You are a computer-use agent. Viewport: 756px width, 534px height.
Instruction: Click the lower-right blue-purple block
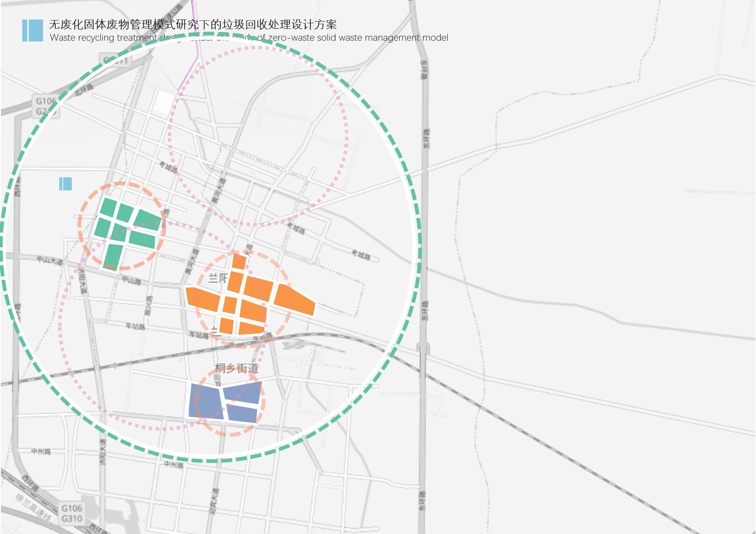(x=242, y=414)
